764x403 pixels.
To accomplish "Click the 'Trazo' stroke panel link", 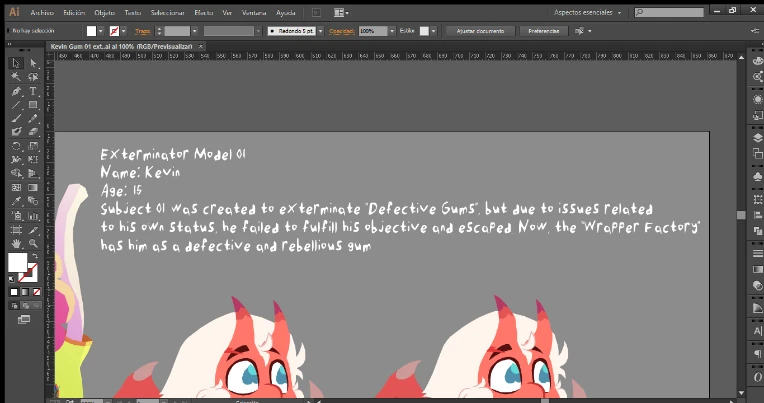I will [143, 31].
